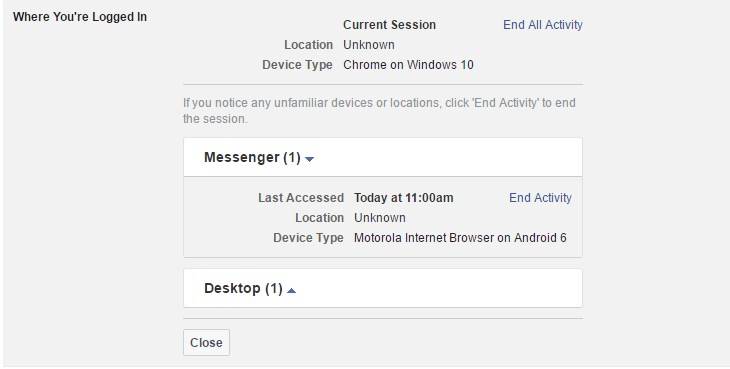Select the Messenger (1) header title
The height and width of the screenshot is (369, 730).
click(252, 157)
